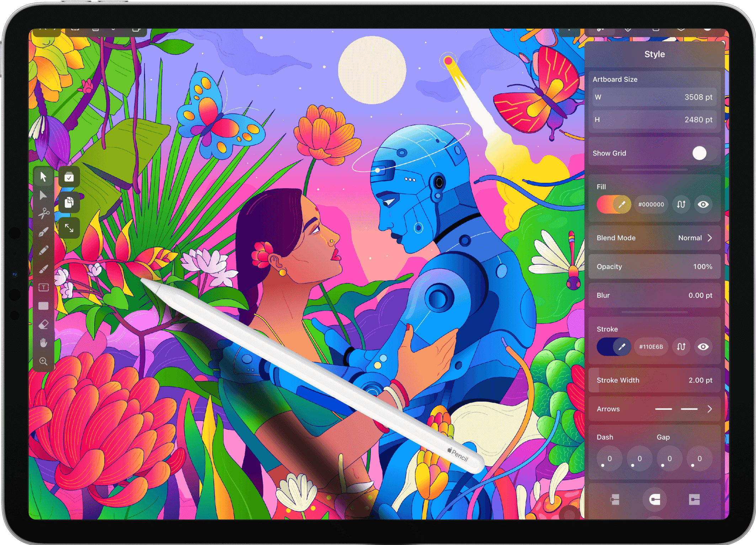This screenshot has width=756, height=545.
Task: Click the Fill hex code #000000
Action: pyautogui.click(x=651, y=205)
